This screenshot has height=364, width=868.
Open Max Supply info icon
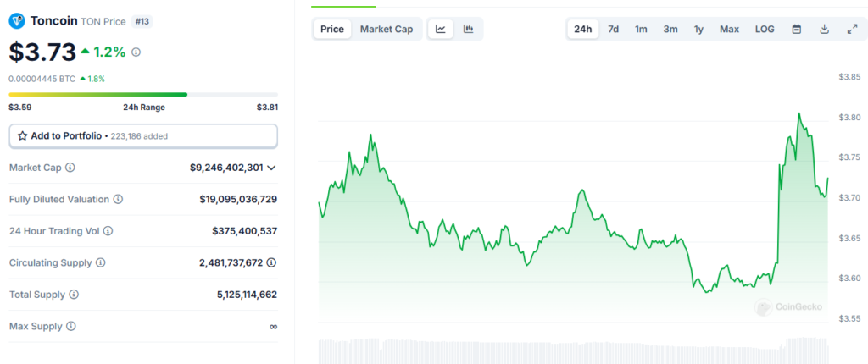click(71, 327)
